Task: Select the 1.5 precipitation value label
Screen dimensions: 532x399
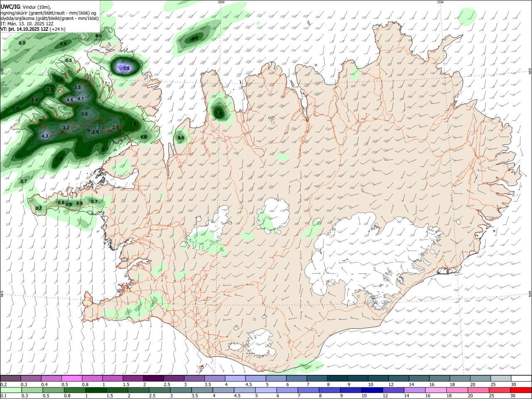Action: (x=59, y=158)
